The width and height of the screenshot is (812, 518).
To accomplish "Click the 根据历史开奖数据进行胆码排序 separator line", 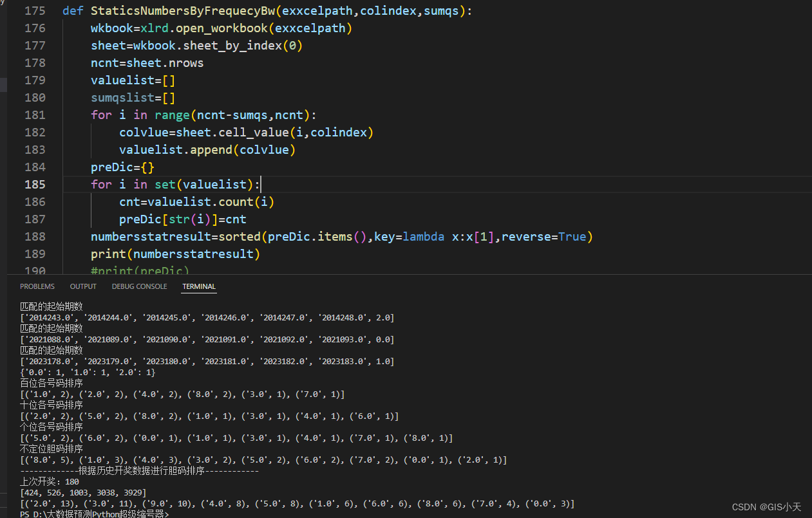I will (x=140, y=471).
